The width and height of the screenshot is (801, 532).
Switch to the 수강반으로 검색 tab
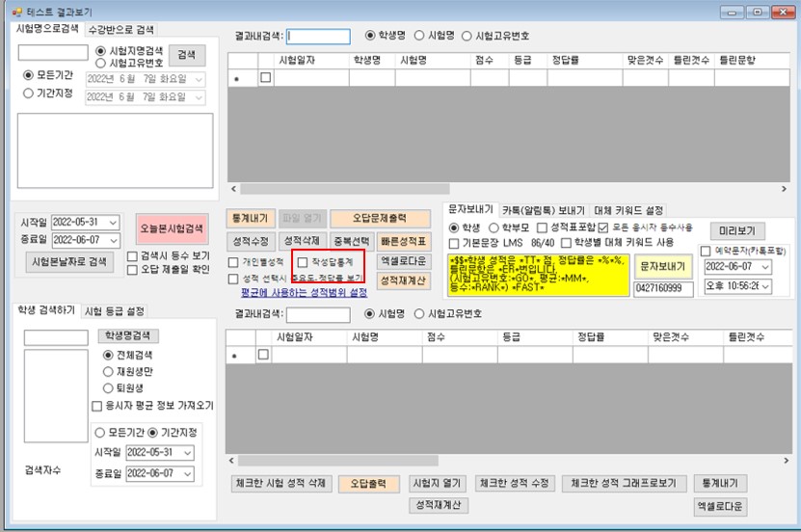(121, 30)
